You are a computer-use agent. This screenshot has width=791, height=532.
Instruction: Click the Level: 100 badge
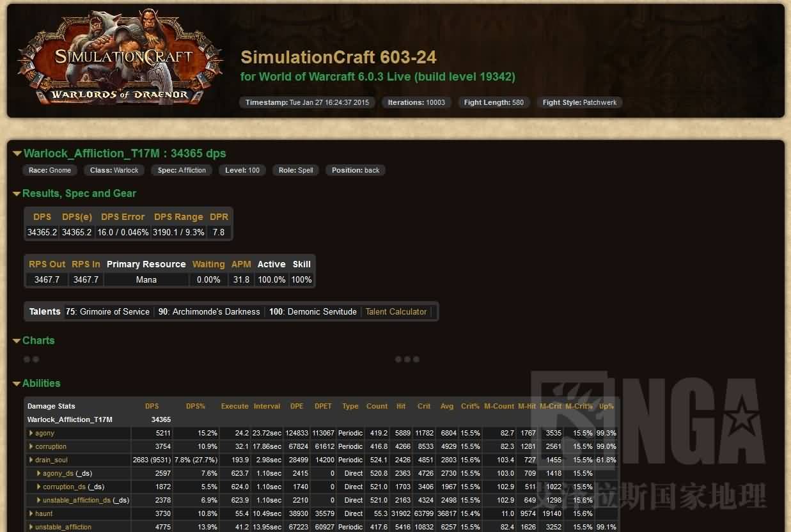[x=242, y=170]
